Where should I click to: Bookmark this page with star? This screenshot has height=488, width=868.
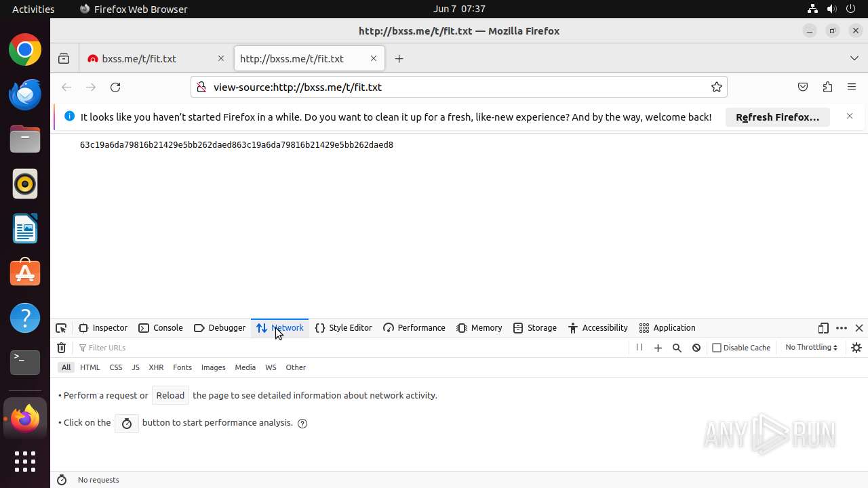pos(716,87)
